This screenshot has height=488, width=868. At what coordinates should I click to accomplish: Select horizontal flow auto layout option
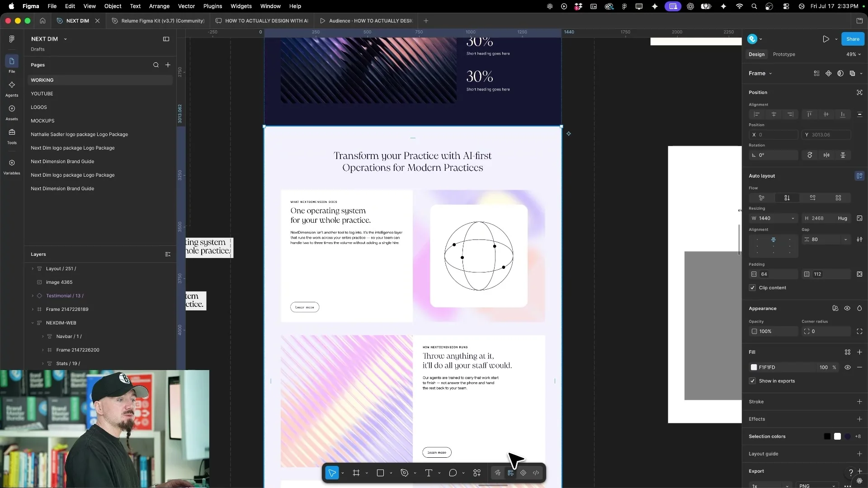[812, 198]
